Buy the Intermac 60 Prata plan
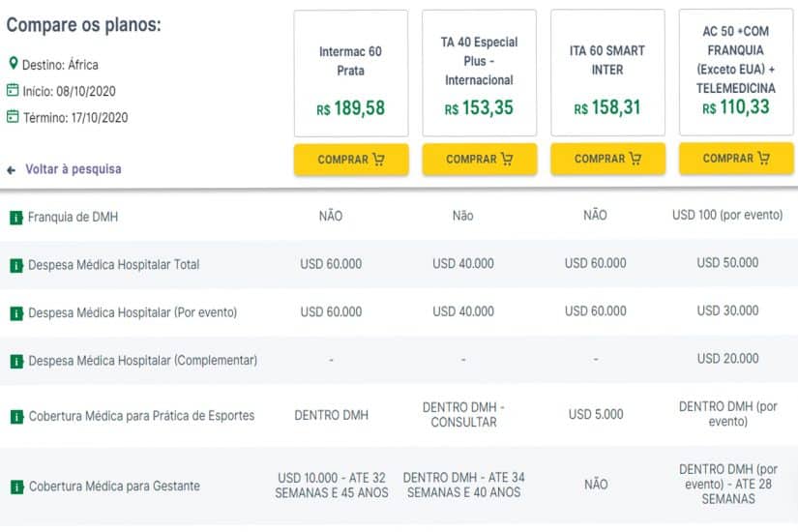Image resolution: width=798 pixels, height=532 pixels. tap(351, 160)
